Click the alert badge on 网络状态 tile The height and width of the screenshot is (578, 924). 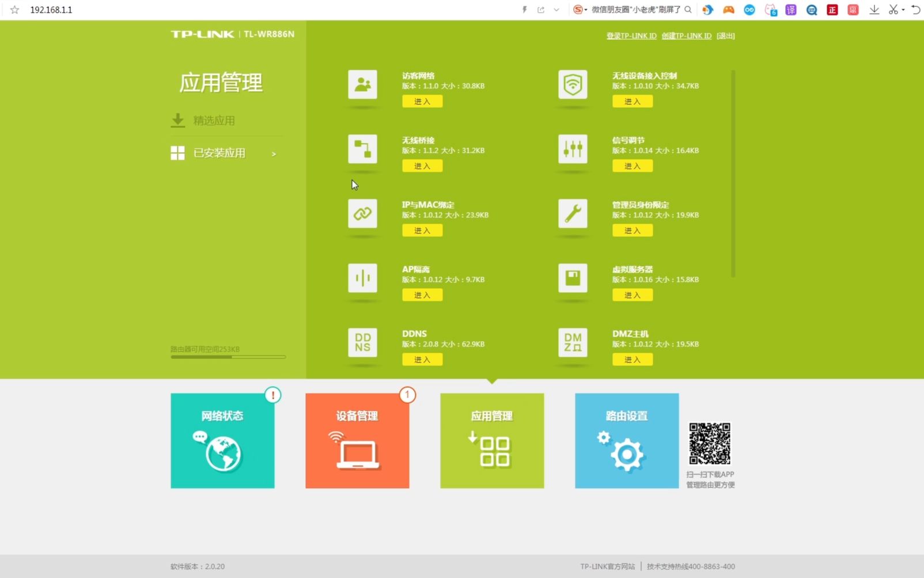[x=273, y=395]
